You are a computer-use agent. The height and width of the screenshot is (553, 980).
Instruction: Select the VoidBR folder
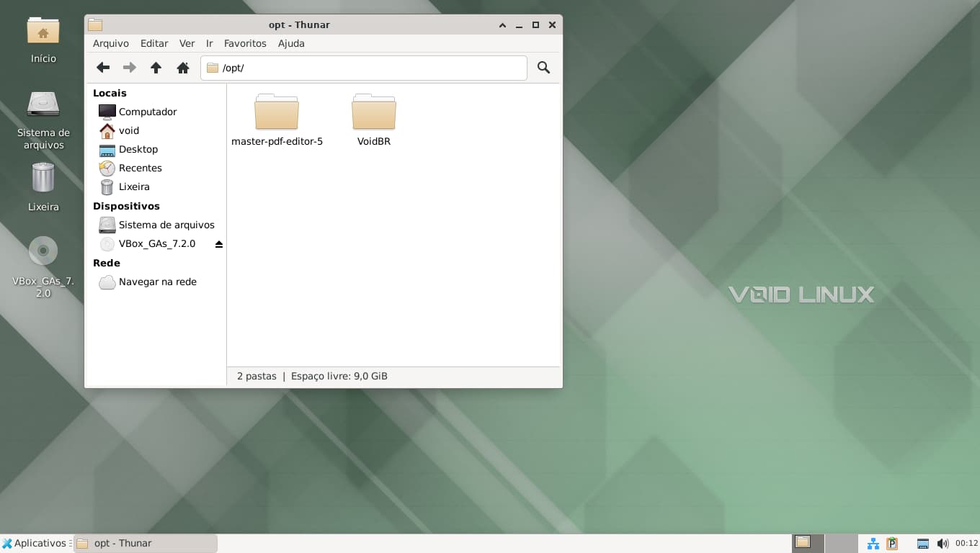point(373,114)
